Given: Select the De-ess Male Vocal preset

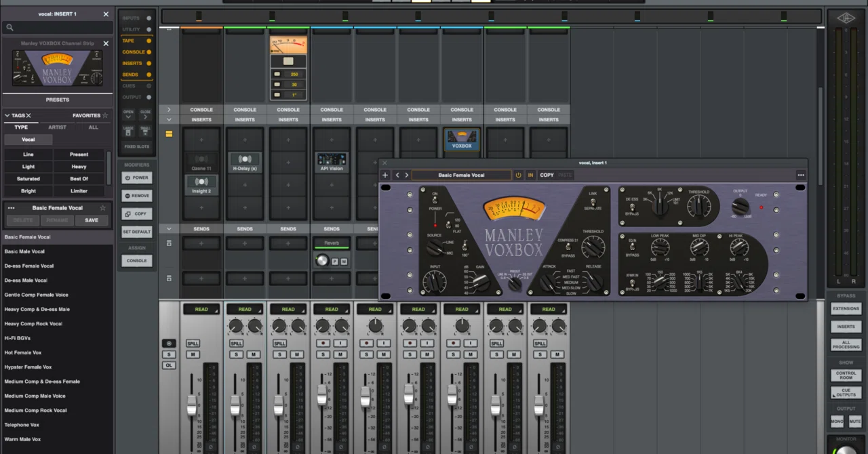Looking at the screenshot, I should tap(26, 281).
